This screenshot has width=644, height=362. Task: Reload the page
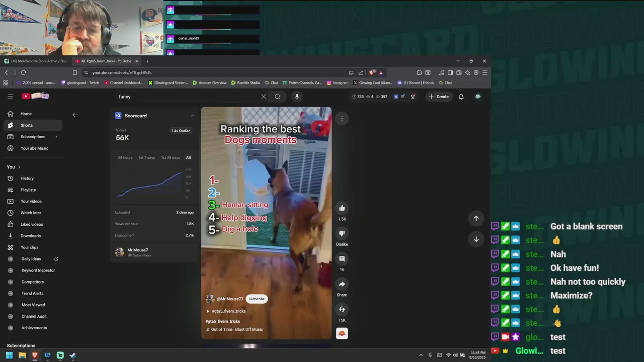23,72
